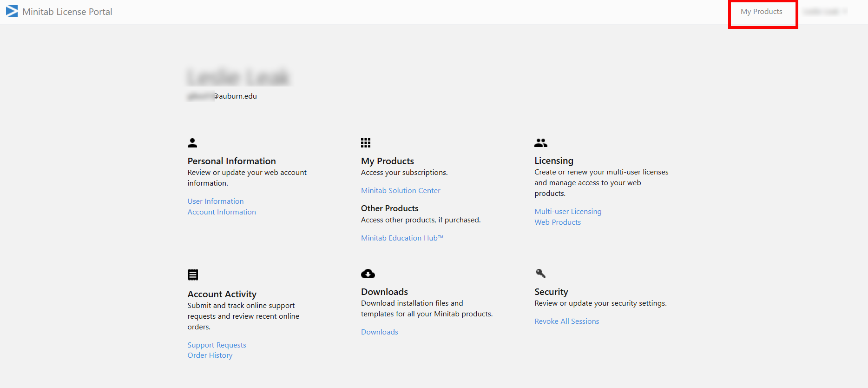Click the Account Activity heading
868x388 pixels.
(222, 294)
